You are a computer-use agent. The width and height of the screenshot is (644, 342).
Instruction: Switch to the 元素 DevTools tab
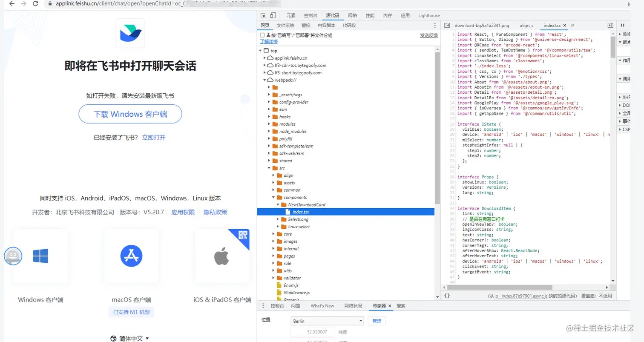(292, 16)
